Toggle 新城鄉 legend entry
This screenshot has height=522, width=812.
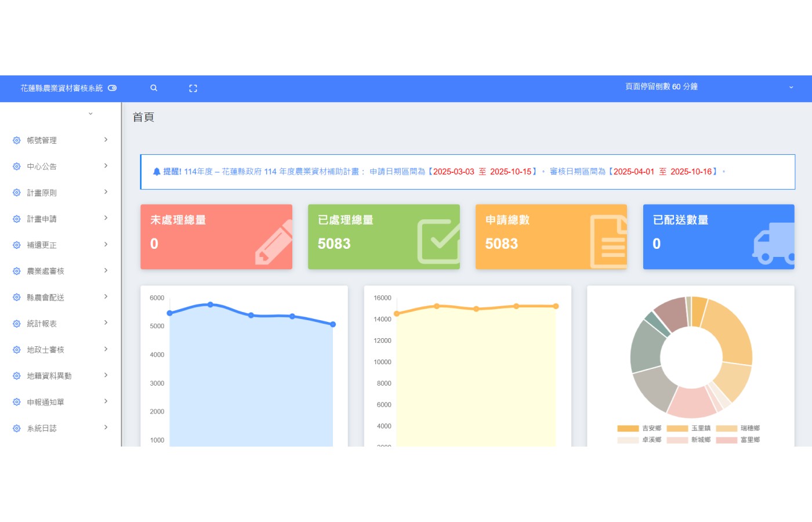(x=688, y=440)
